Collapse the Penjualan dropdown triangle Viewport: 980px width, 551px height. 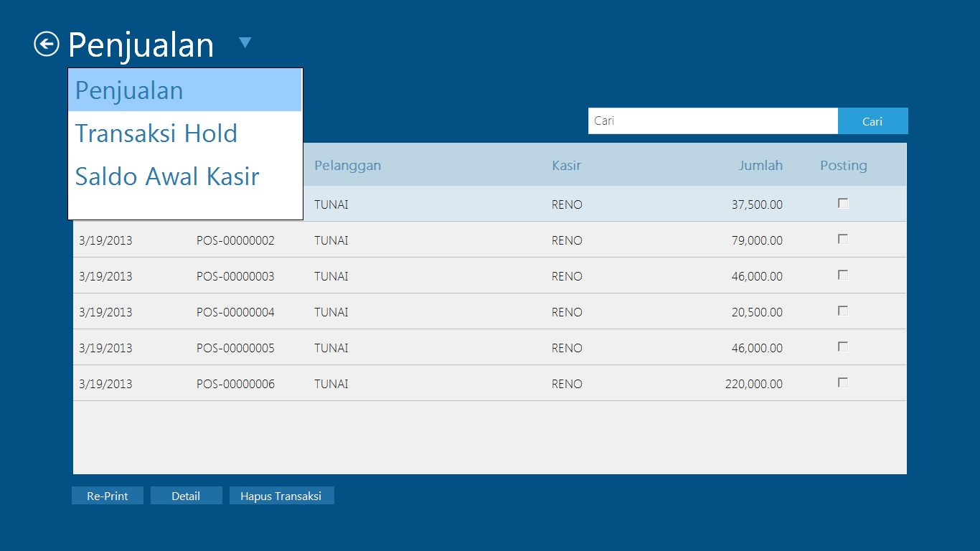click(x=245, y=43)
